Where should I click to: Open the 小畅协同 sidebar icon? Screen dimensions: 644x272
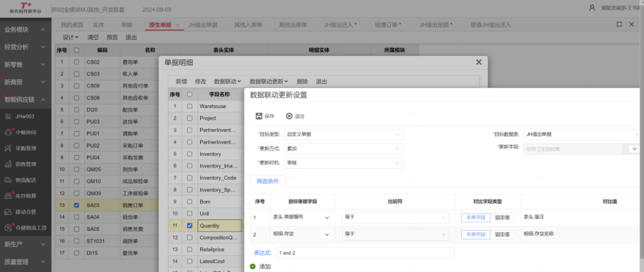[x=8, y=132]
